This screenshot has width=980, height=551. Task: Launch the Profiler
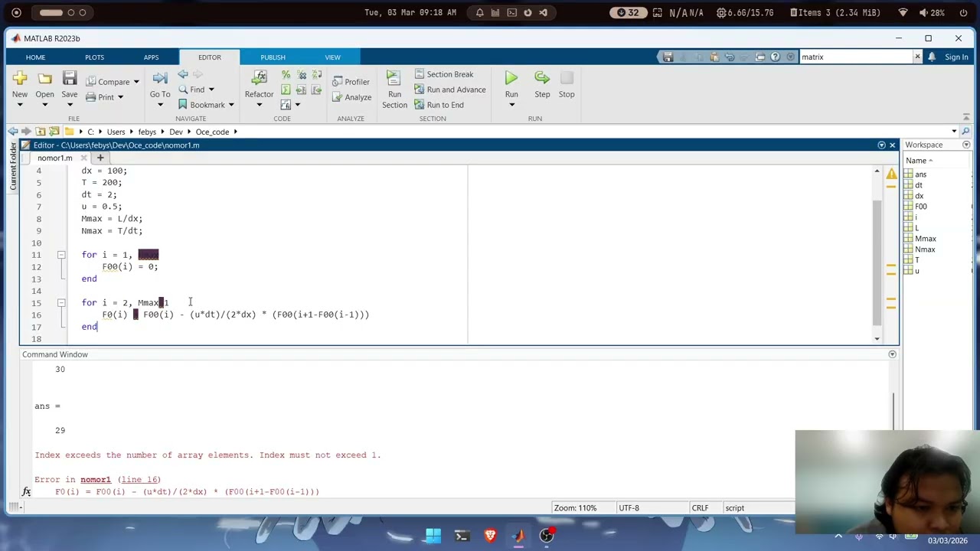point(351,82)
